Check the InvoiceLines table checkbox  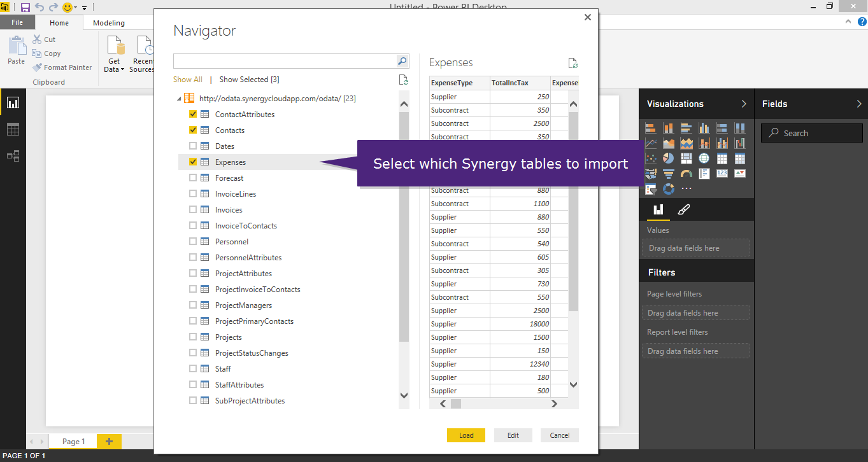(x=193, y=194)
